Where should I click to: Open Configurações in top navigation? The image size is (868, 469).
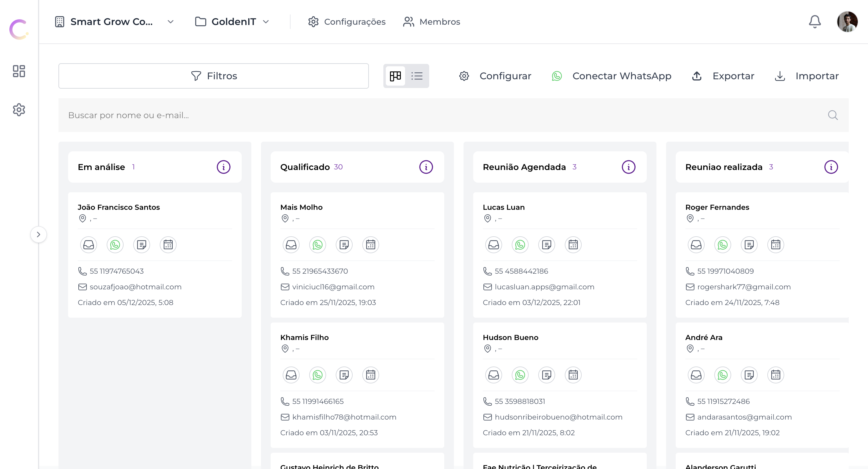point(347,22)
